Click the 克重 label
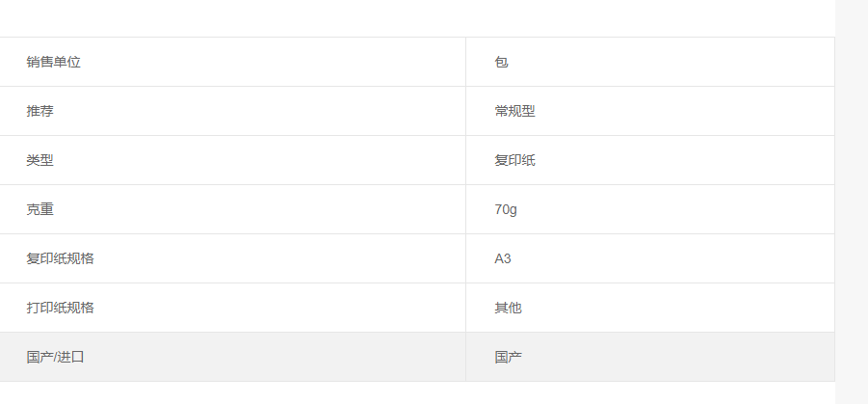This screenshot has width=868, height=404. click(39, 209)
